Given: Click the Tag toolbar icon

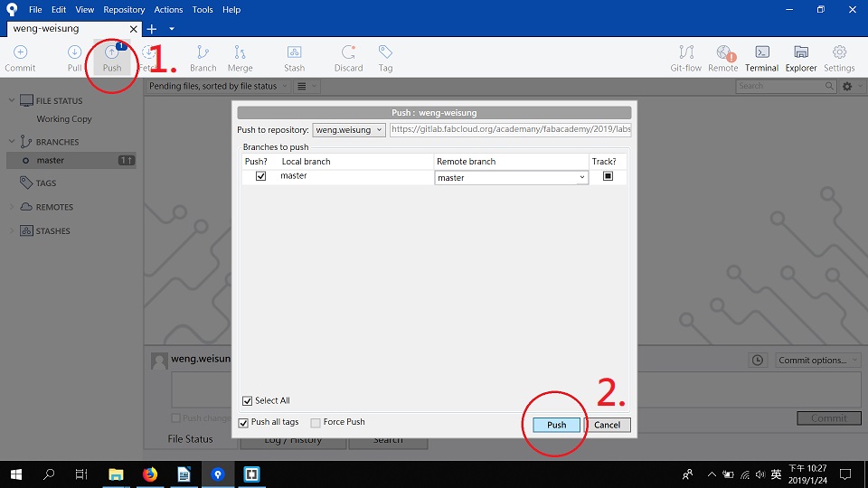Looking at the screenshot, I should (x=385, y=58).
